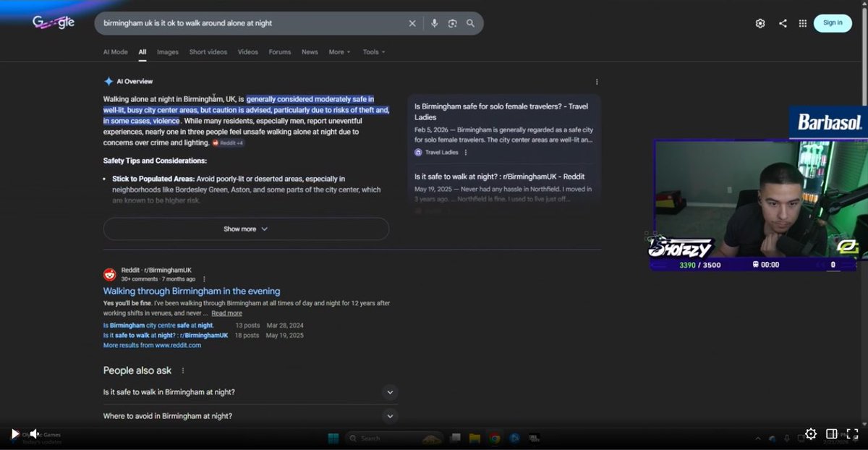Open the Tools dropdown
This screenshot has height=450, width=868.
click(374, 52)
